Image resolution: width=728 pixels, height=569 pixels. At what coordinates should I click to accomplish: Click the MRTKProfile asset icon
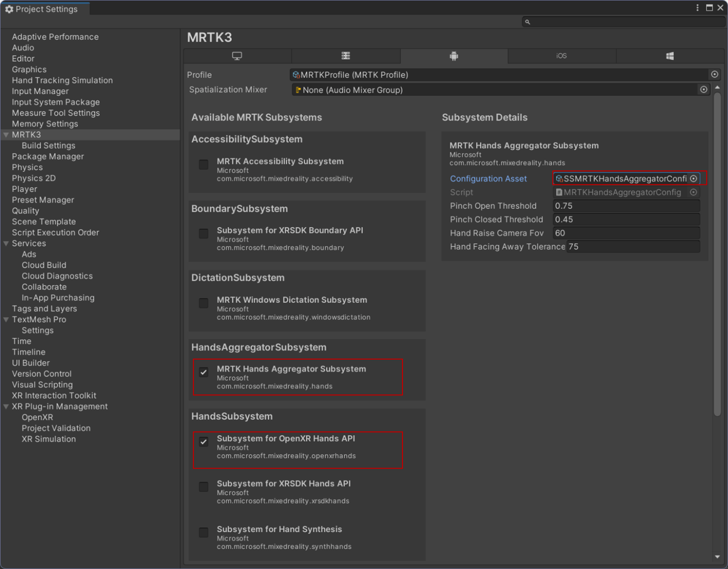click(x=296, y=75)
